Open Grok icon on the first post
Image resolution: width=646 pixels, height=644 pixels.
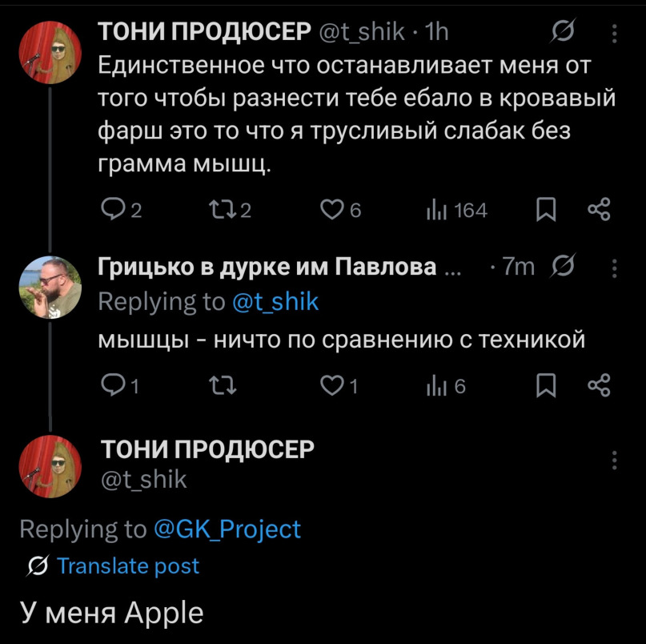coord(564,31)
